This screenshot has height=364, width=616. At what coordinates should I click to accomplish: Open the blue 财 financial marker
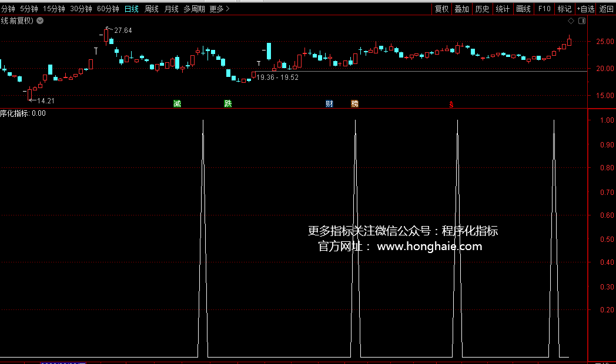tap(329, 104)
